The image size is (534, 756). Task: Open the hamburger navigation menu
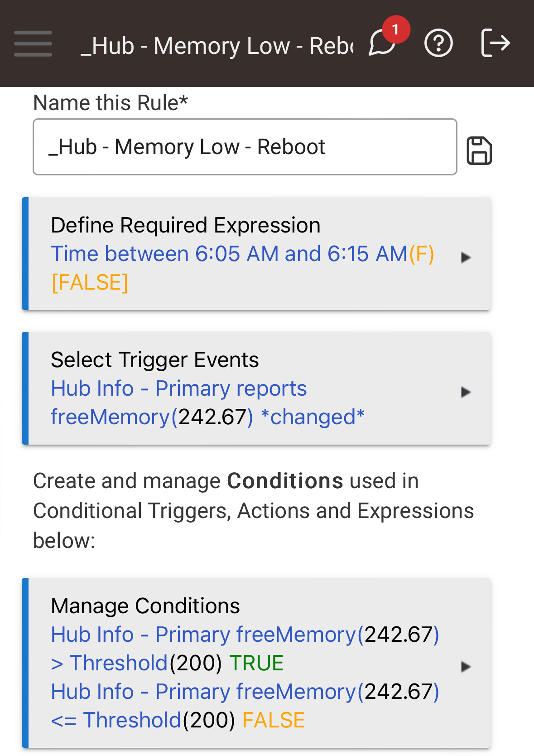pos(33,44)
